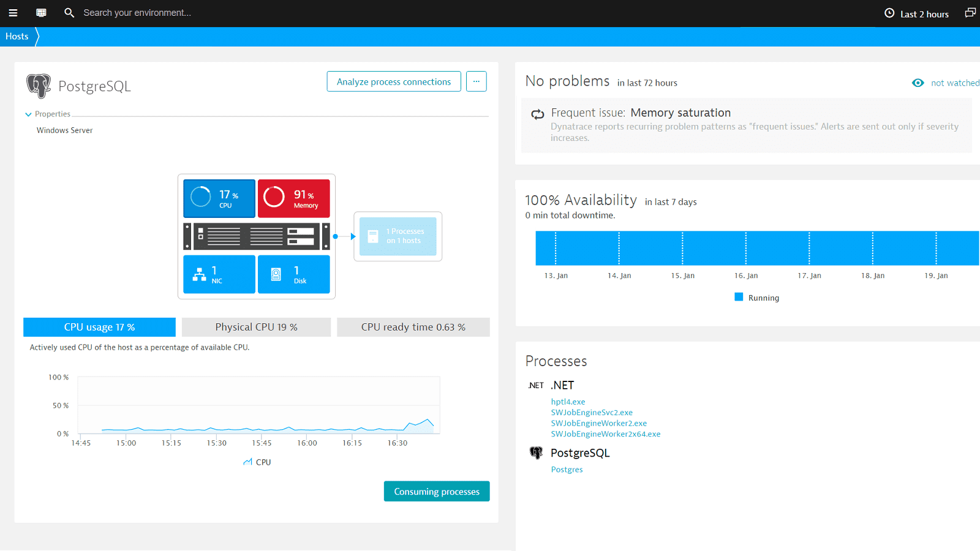Screen dimensions: 980x551
Task: Click the 100% Availability heading
Action: tap(581, 200)
